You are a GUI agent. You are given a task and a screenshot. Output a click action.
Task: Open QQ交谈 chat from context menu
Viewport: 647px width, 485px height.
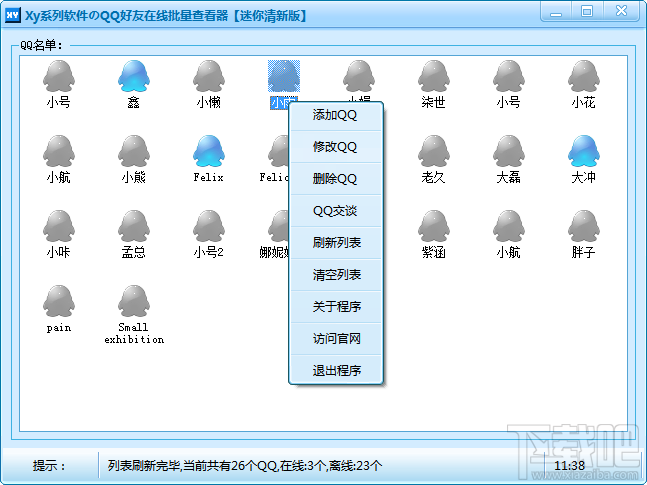[336, 211]
